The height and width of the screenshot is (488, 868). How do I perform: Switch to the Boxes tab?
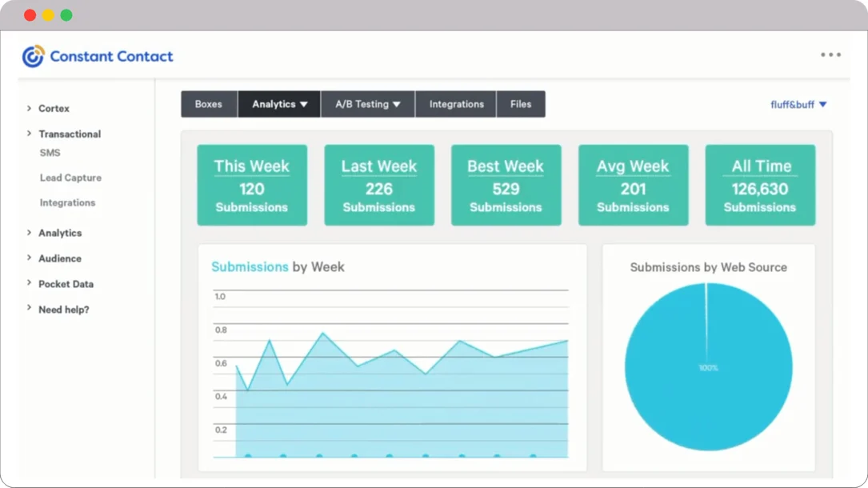[x=209, y=104]
